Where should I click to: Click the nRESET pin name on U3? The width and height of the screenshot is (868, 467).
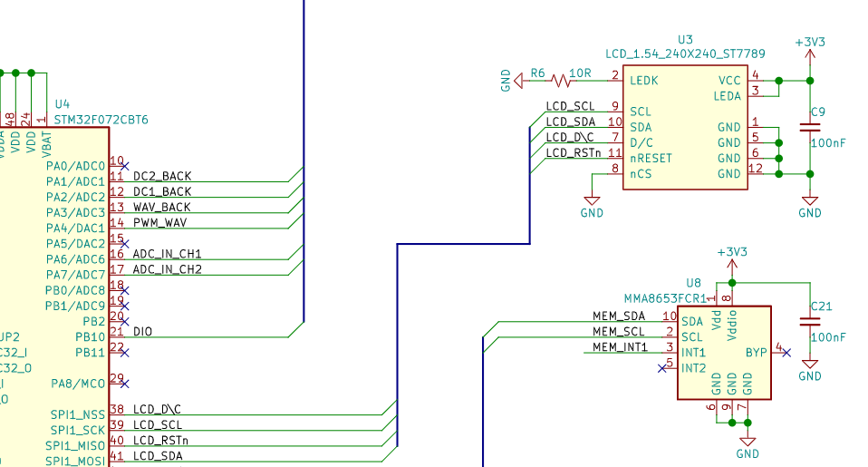pos(651,159)
